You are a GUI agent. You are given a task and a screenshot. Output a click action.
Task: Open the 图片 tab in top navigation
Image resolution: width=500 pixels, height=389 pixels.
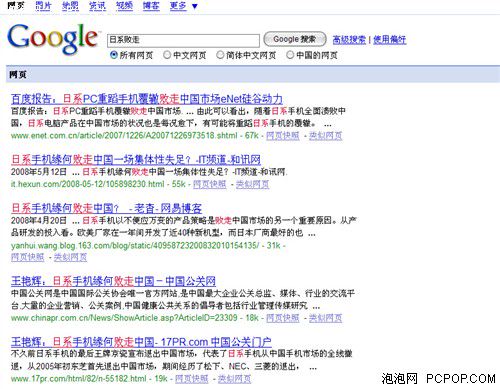coord(43,5)
